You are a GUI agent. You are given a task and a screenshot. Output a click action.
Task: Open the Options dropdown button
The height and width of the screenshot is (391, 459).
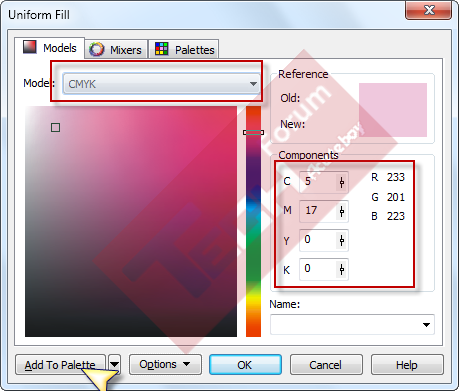click(x=165, y=364)
